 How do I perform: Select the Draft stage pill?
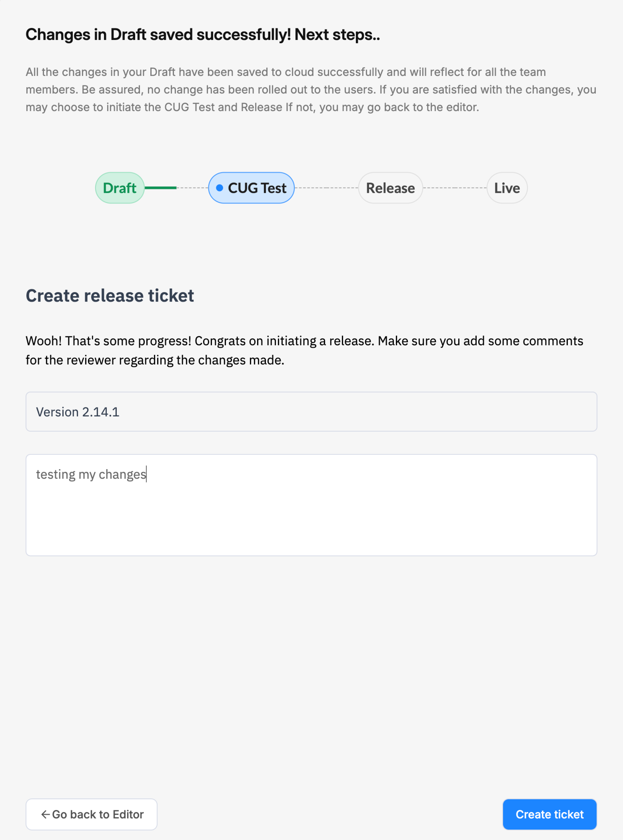tap(119, 188)
